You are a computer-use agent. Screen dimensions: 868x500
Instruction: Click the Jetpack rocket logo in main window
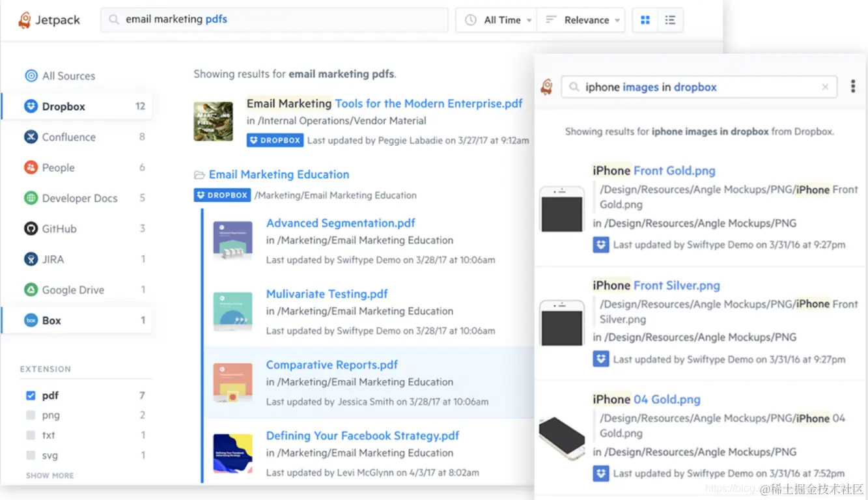25,20
